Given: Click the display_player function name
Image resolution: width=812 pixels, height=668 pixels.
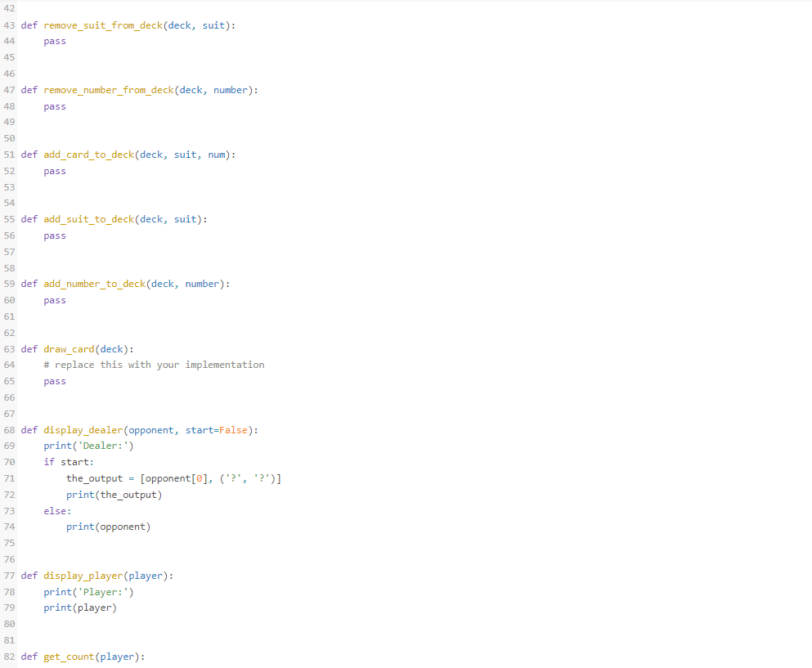Looking at the screenshot, I should (81, 576).
